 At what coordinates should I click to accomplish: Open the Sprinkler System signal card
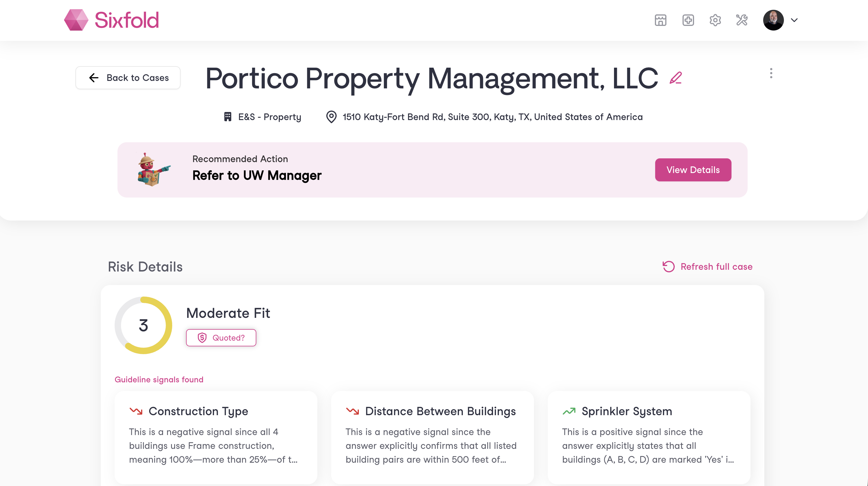point(649,437)
